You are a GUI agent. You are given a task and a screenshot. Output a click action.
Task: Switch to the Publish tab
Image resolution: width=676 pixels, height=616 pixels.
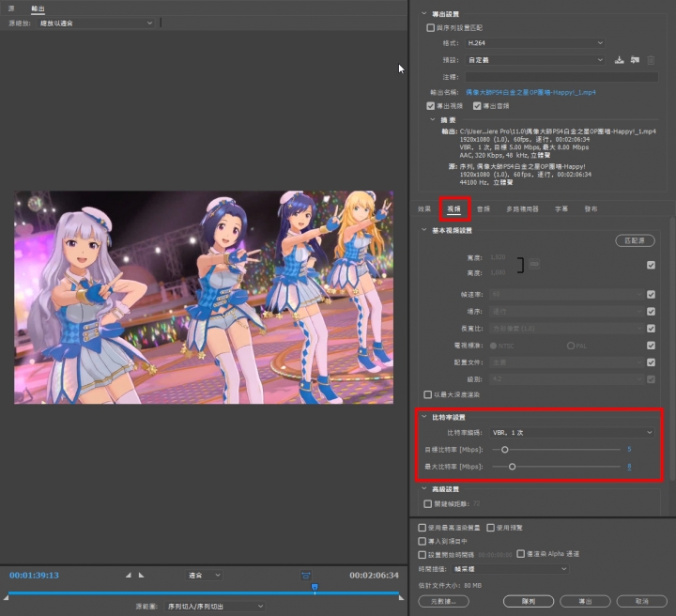[x=591, y=209]
